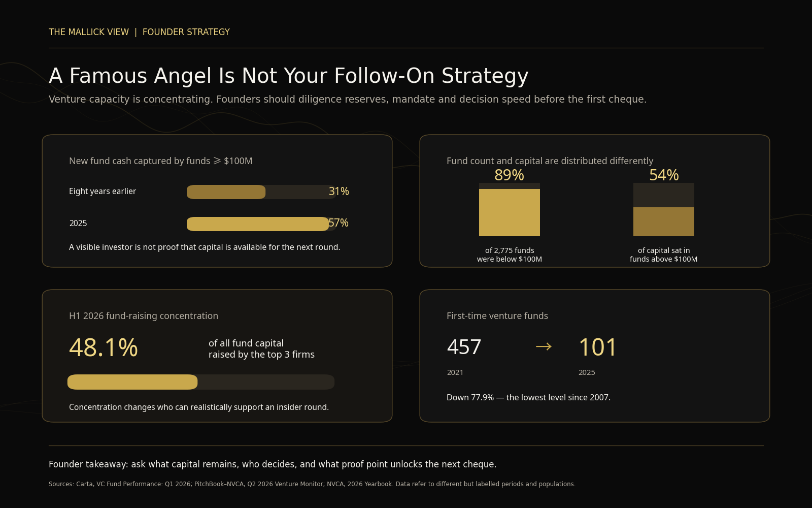The image size is (812, 508).
Task: Click the 'H1 2026 fund-raising concentration' title
Action: [x=144, y=316]
